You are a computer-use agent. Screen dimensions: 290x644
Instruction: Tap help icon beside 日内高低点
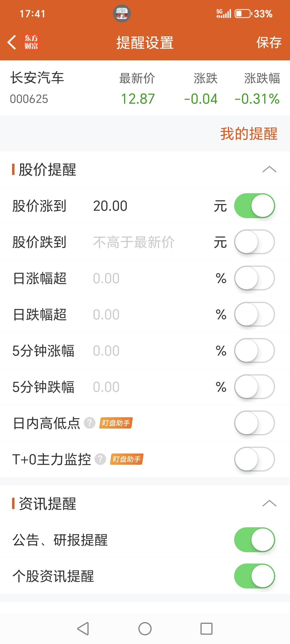(x=90, y=423)
